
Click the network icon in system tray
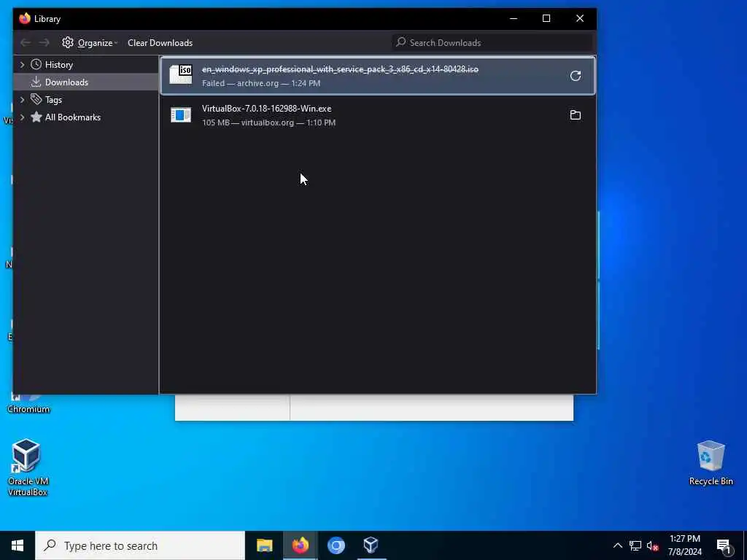[635, 545]
